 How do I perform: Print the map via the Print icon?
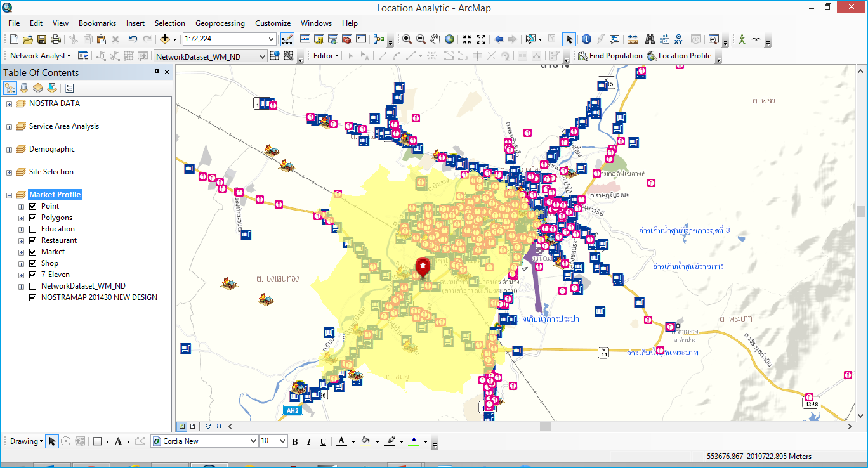point(56,39)
